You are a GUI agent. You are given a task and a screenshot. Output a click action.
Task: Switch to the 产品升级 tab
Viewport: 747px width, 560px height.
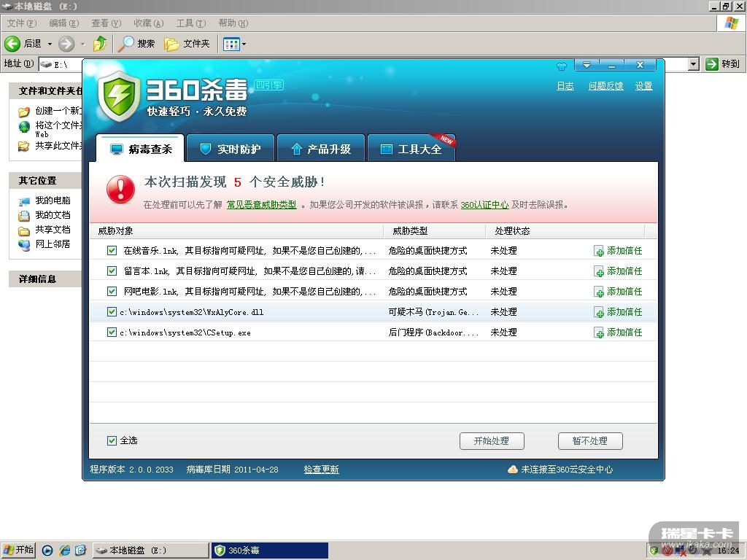click(x=321, y=149)
